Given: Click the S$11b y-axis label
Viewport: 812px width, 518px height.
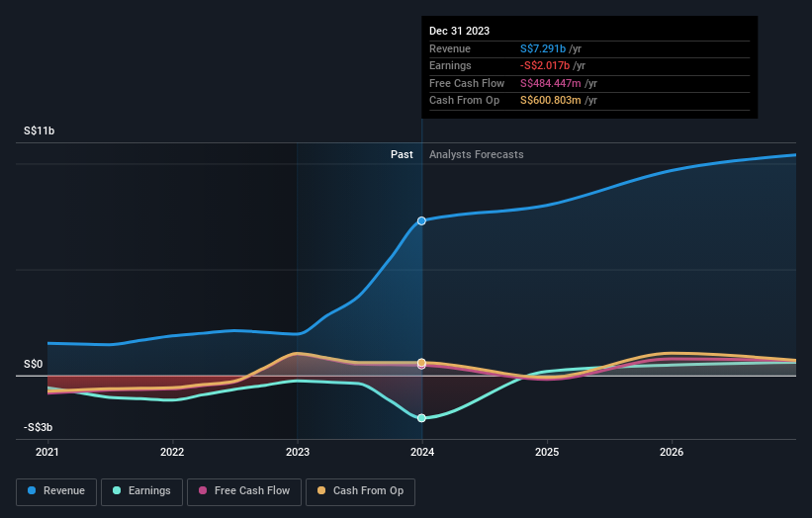Looking at the screenshot, I should [x=39, y=130].
